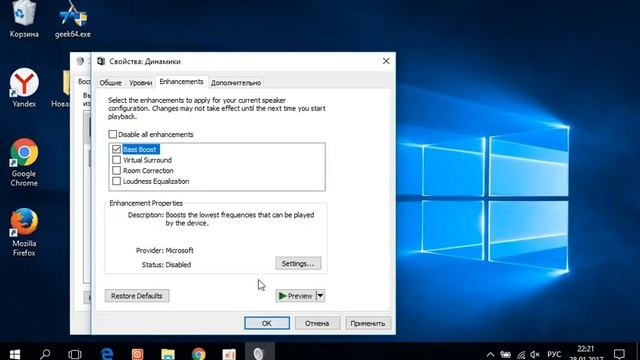Select the Loudness Equalization list label
This screenshot has height=360, width=640.
(x=156, y=181)
